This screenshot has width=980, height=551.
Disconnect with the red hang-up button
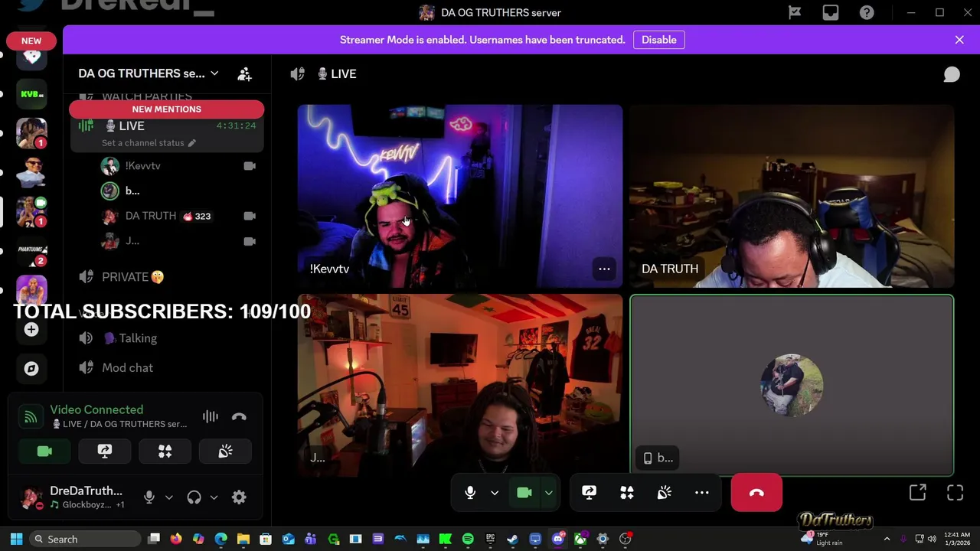coord(756,493)
